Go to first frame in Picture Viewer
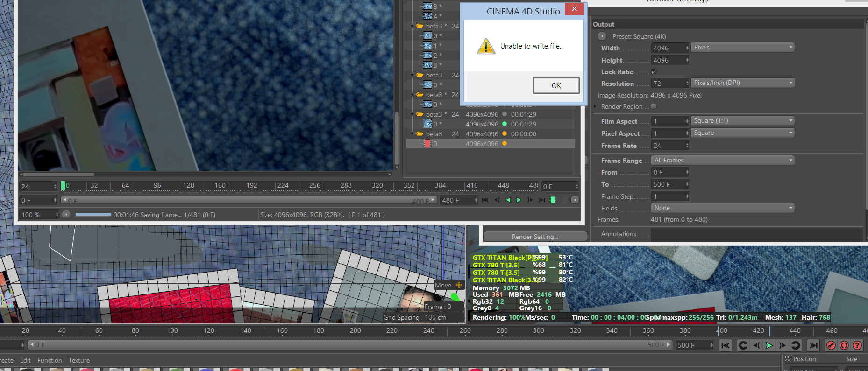This screenshot has width=868, height=371. coord(485,200)
